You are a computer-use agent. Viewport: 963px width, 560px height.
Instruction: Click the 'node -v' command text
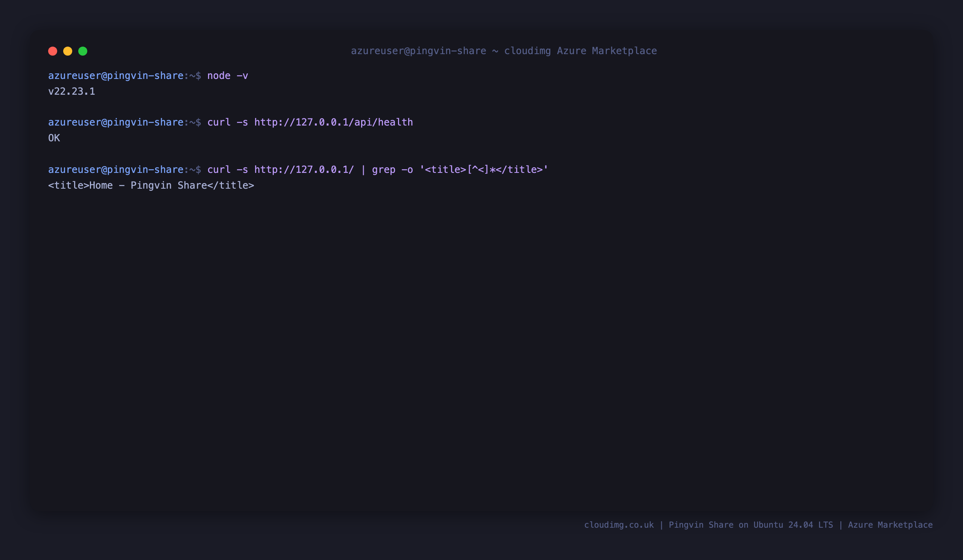click(228, 76)
